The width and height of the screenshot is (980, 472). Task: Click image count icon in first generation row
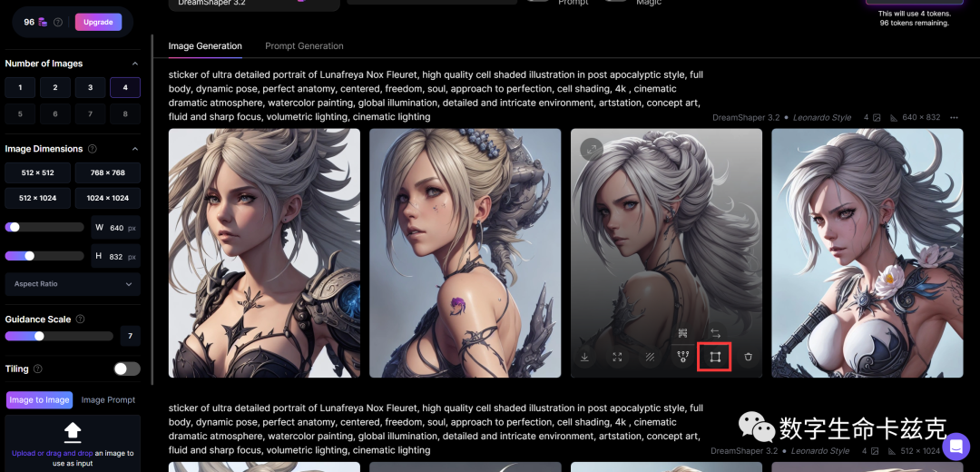[x=877, y=117]
